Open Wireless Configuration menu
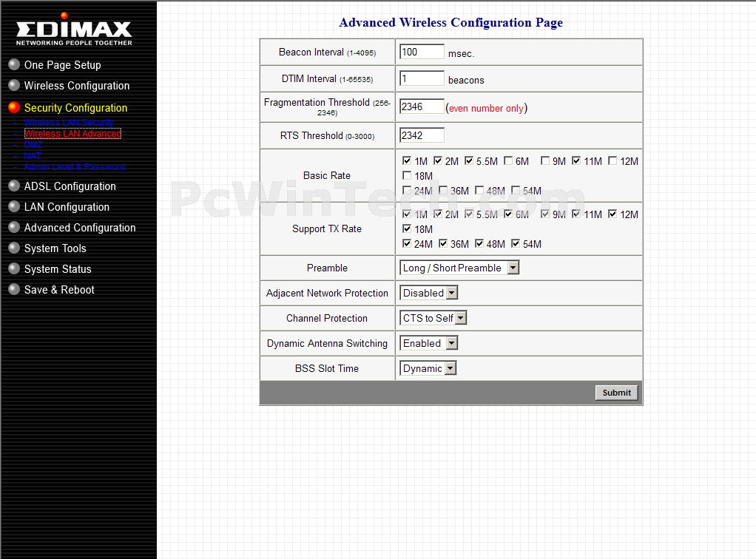Viewport: 756px width, 559px height. click(x=77, y=86)
